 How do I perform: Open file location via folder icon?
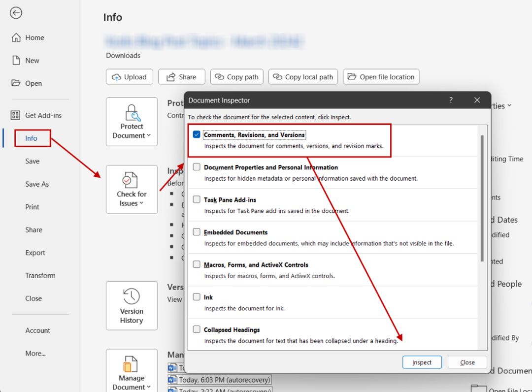click(x=353, y=77)
